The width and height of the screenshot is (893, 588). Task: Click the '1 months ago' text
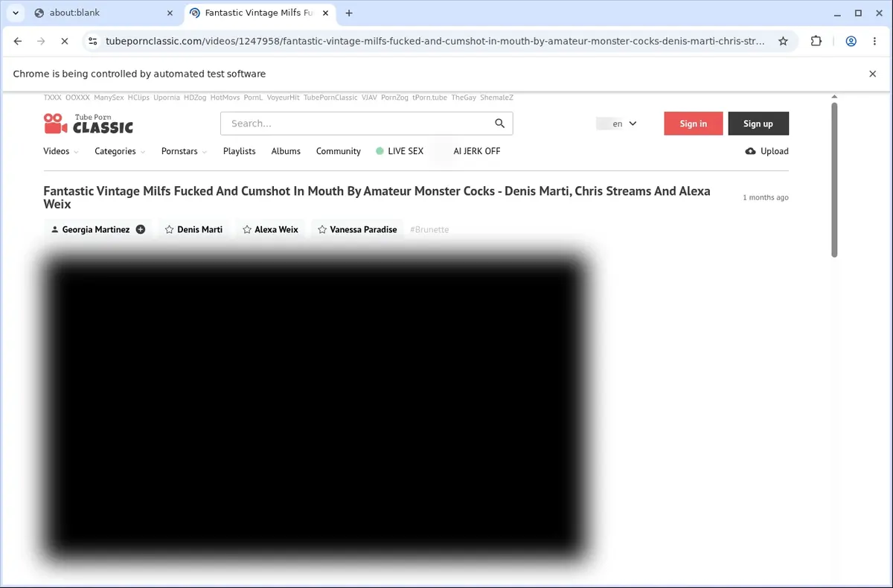[766, 197]
